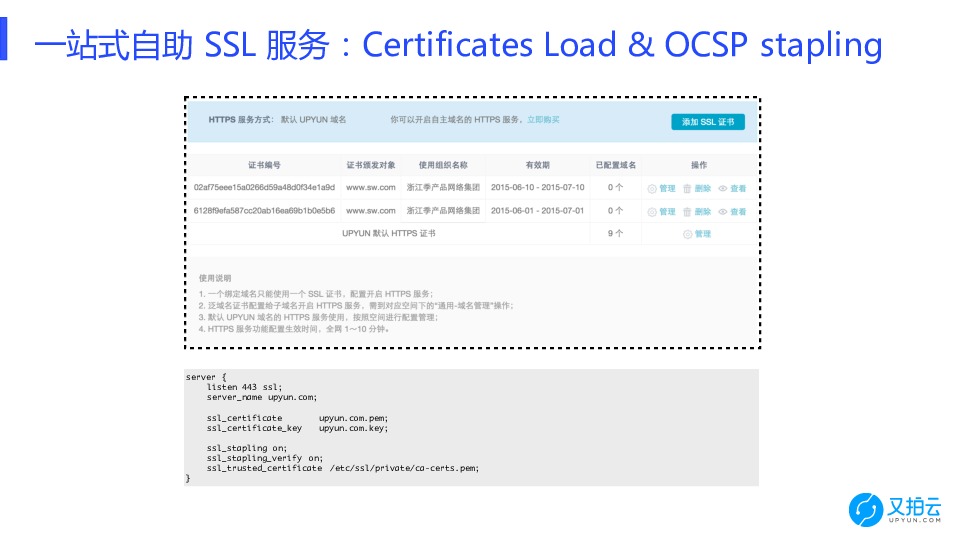Screen dimensions: 960x540
Task: Click eye view icon for certificate 6128f9efa587cc20ab16ea69b1b0e5b6
Action: tap(722, 212)
